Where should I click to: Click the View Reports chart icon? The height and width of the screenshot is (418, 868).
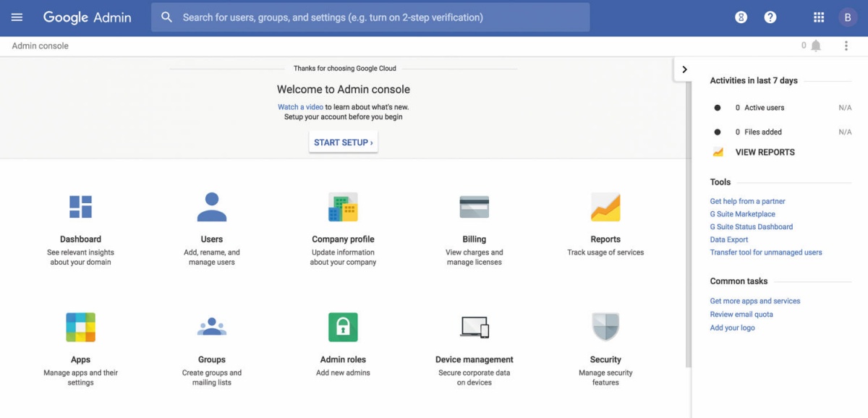click(x=718, y=153)
